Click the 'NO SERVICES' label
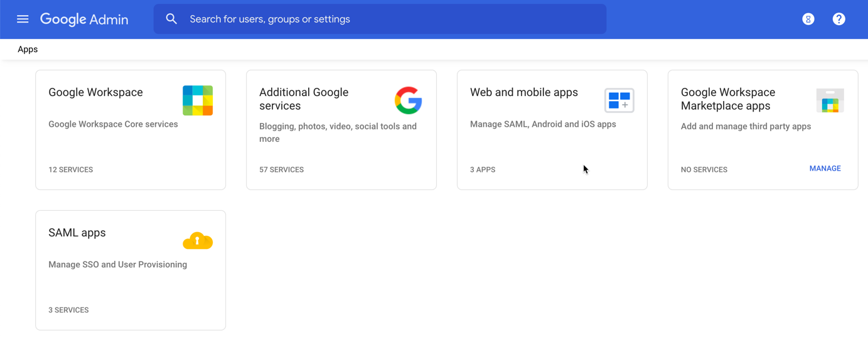 point(704,170)
